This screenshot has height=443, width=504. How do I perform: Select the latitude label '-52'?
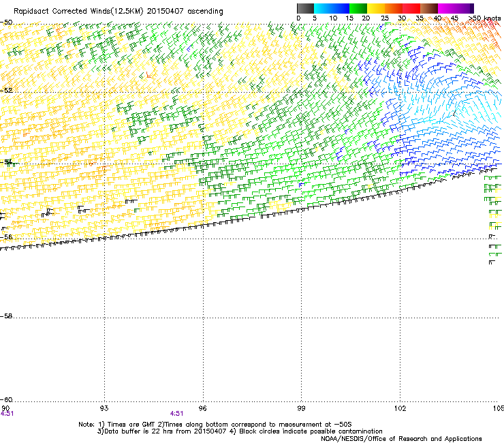[6, 91]
